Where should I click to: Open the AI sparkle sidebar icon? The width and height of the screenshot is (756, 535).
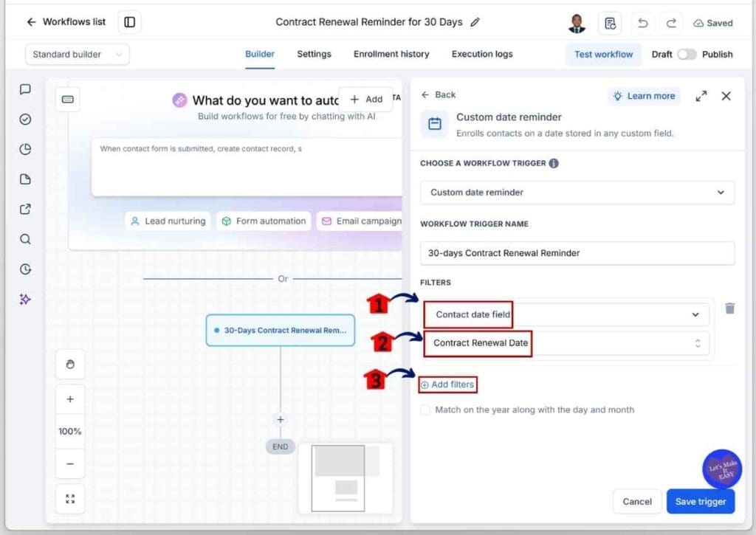point(26,300)
